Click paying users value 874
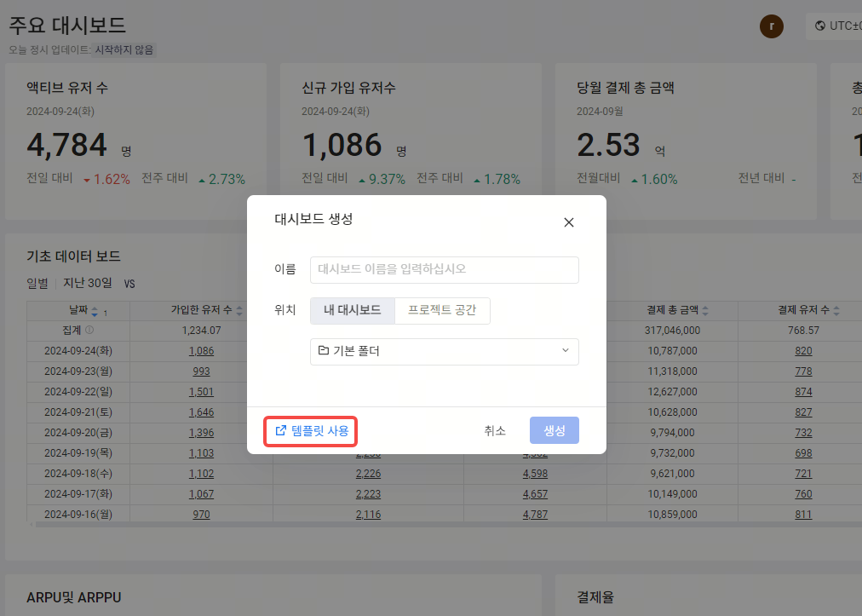The width and height of the screenshot is (862, 616). 803,392
